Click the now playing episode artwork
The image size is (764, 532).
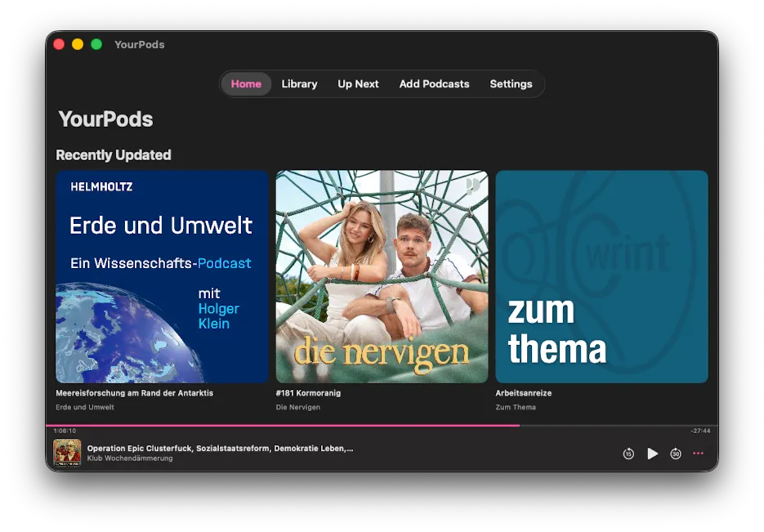[x=67, y=453]
